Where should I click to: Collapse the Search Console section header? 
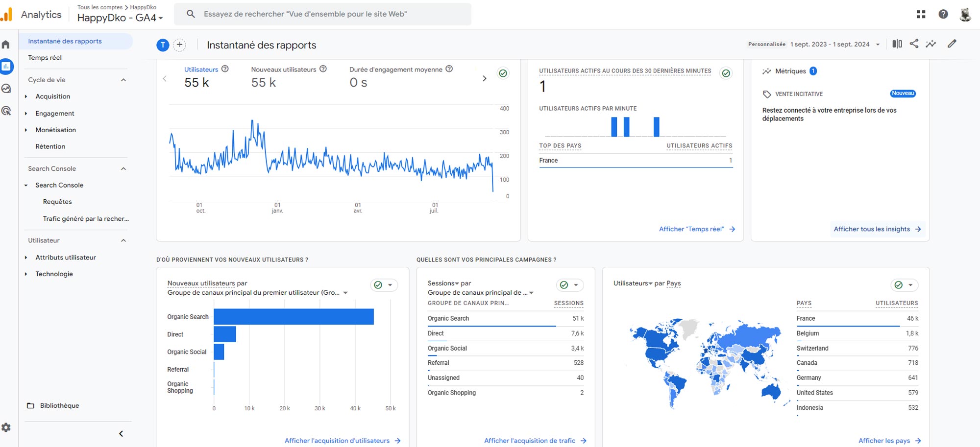[x=123, y=168]
